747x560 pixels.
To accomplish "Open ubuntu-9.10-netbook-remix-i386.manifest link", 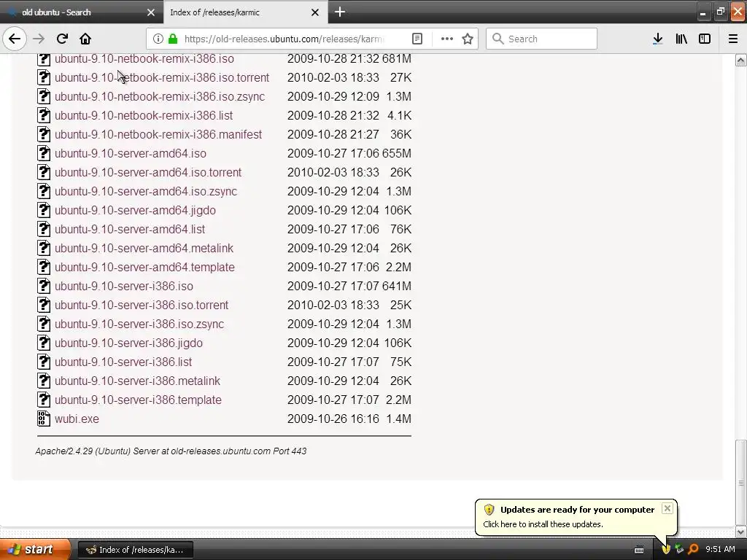I will pos(158,135).
